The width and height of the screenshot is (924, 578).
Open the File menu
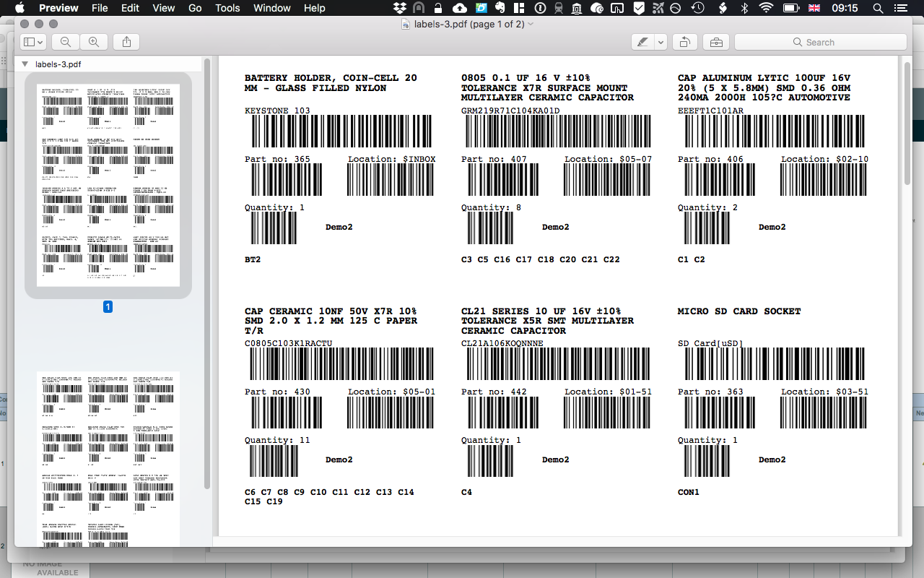click(x=100, y=8)
